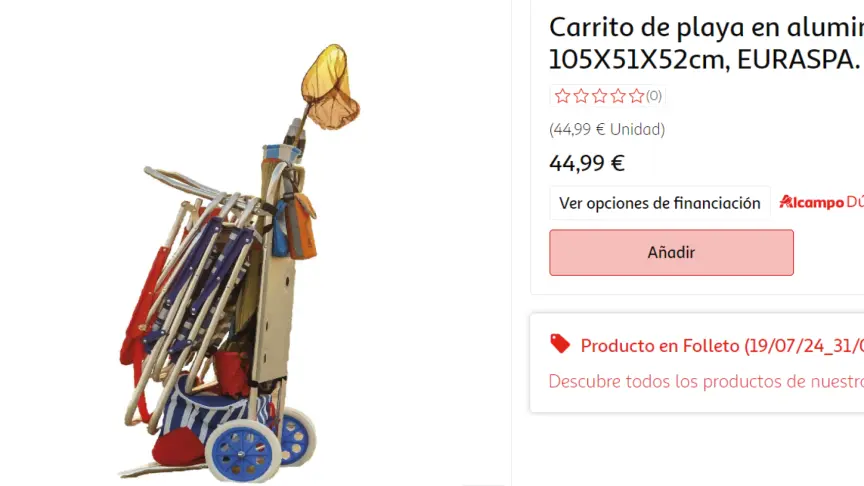This screenshot has width=864, height=486.
Task: Select the fifth rating star
Action: click(636, 96)
